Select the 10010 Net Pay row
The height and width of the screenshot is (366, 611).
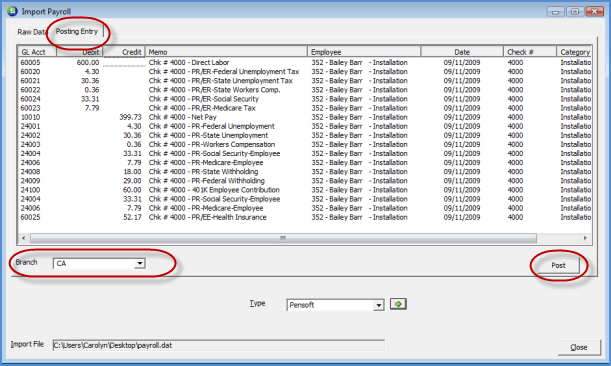[x=305, y=117]
